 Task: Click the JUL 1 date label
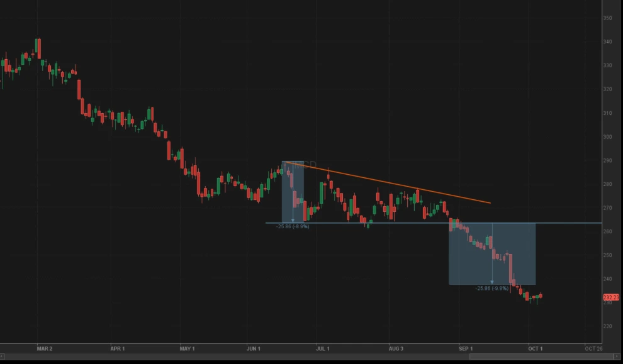pyautogui.click(x=323, y=348)
